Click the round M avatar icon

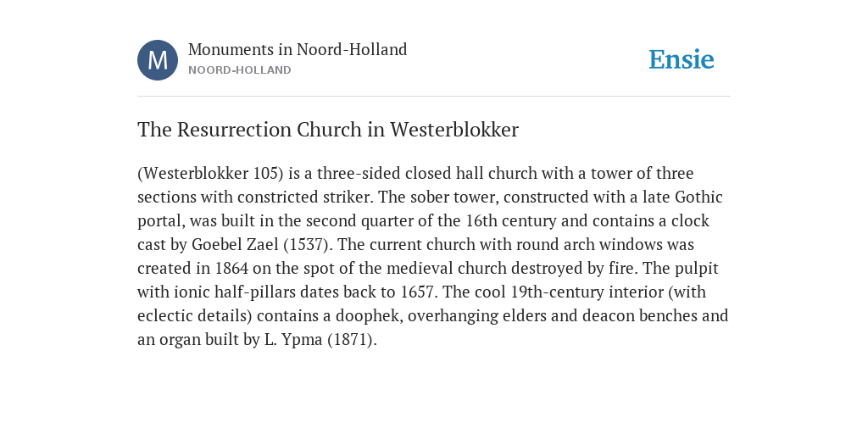tap(158, 60)
